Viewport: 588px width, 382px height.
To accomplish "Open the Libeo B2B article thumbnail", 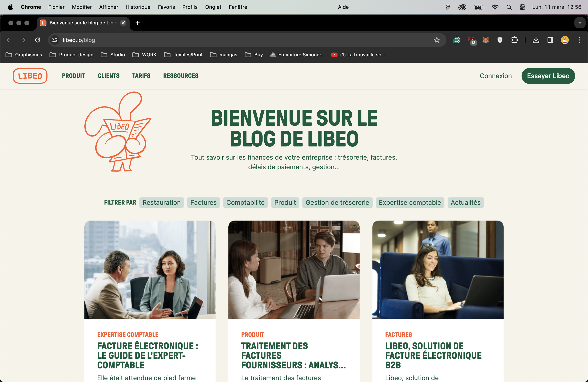I will (437, 269).
